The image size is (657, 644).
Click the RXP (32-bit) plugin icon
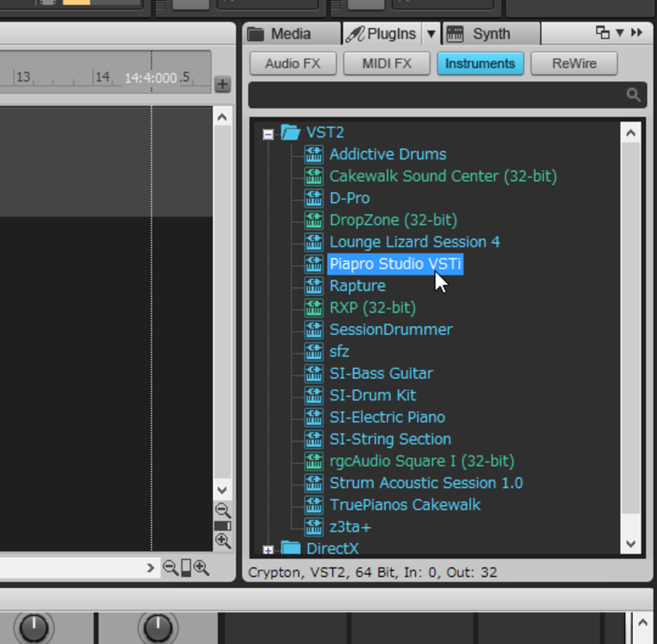tap(314, 307)
